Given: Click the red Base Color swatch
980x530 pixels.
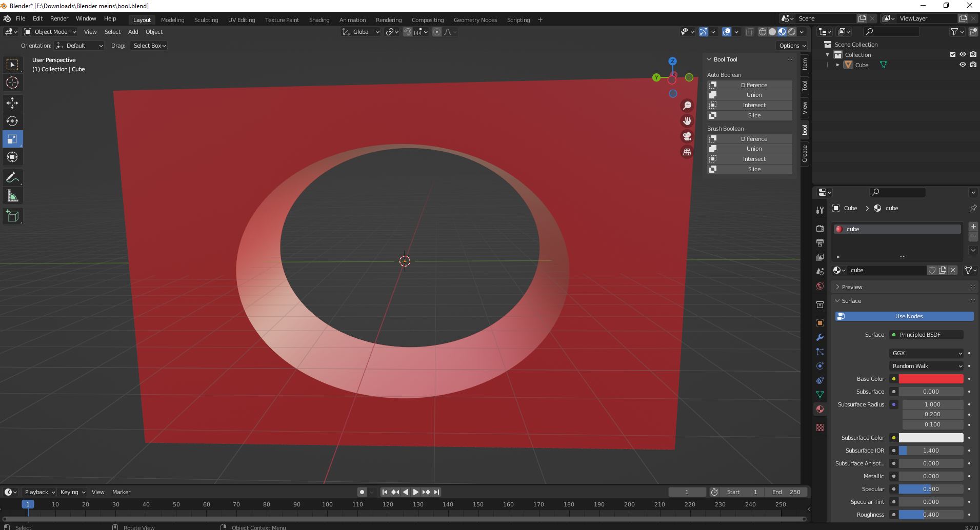Looking at the screenshot, I should click(x=931, y=379).
